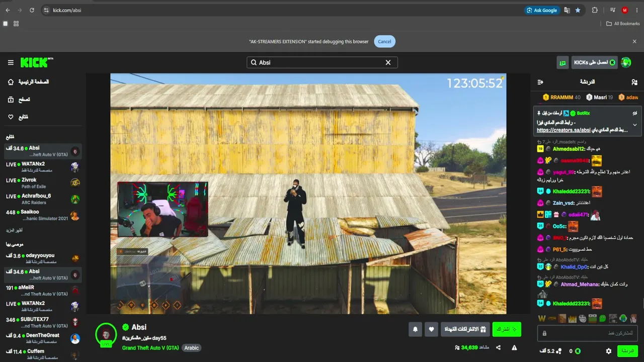The image size is (644, 362).
Task: Bookmark this page with star icon
Action: pyautogui.click(x=578, y=10)
